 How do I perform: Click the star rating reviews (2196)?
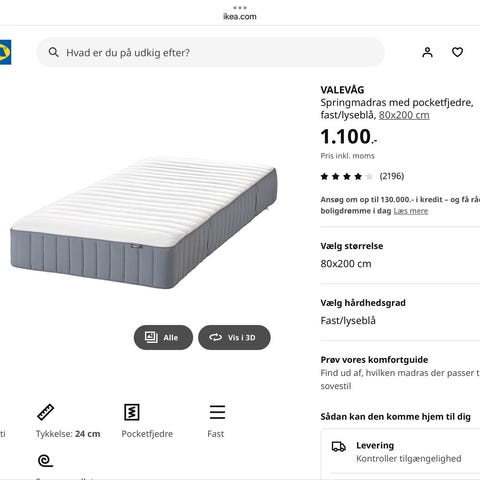tap(362, 176)
